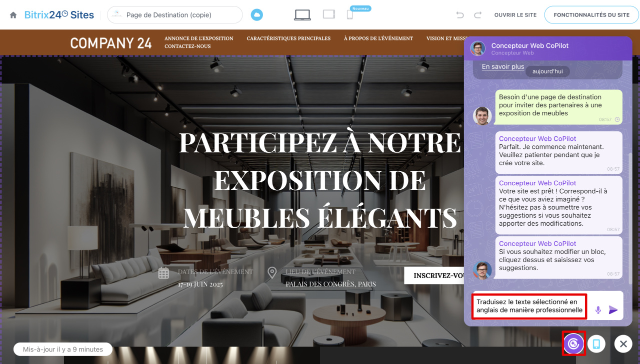
Task: Select the "Si vous souhaitez modifier un bloc" message
Action: 559,257
